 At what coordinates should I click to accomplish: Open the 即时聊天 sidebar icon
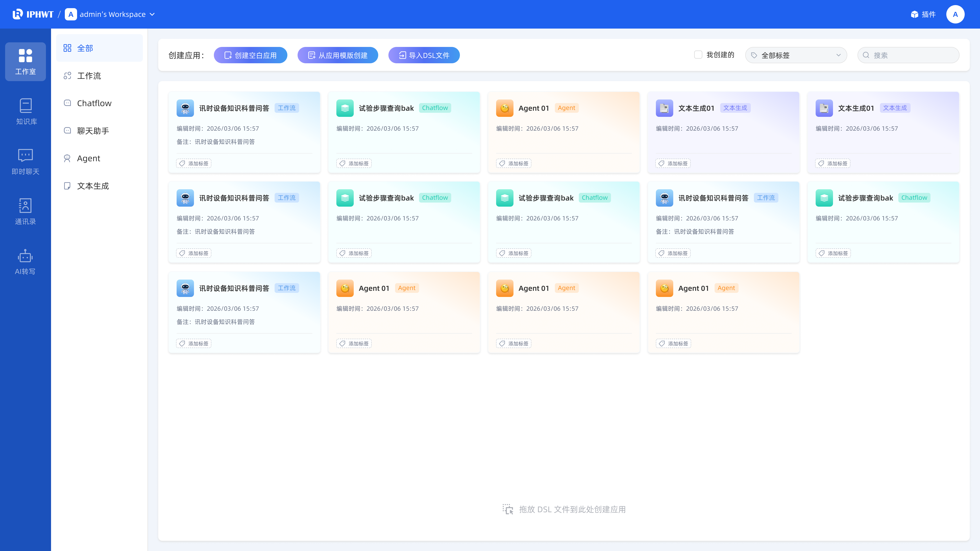coord(26,156)
